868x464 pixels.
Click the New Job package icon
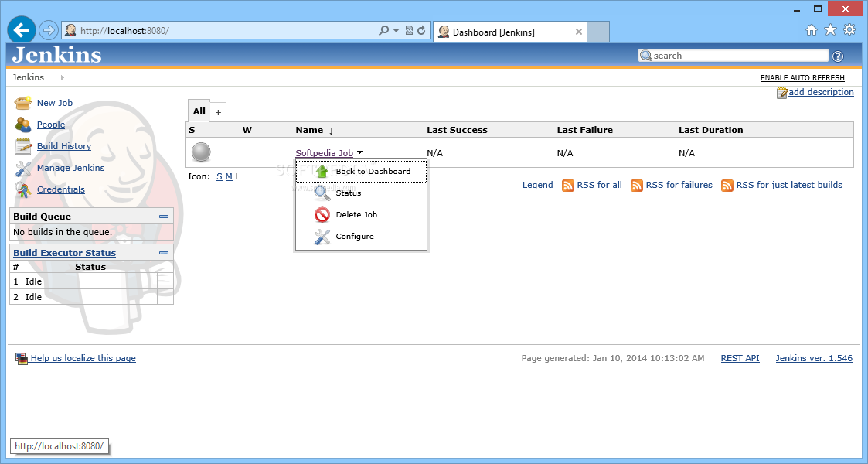[x=22, y=103]
